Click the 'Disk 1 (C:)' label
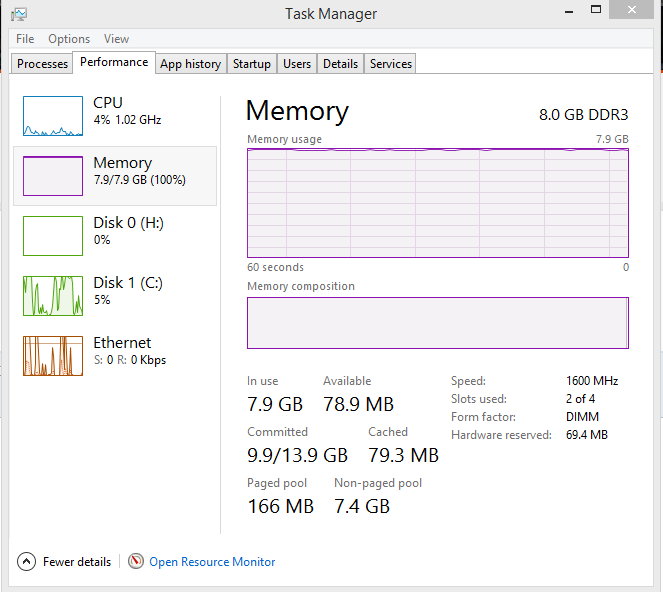 coord(128,283)
